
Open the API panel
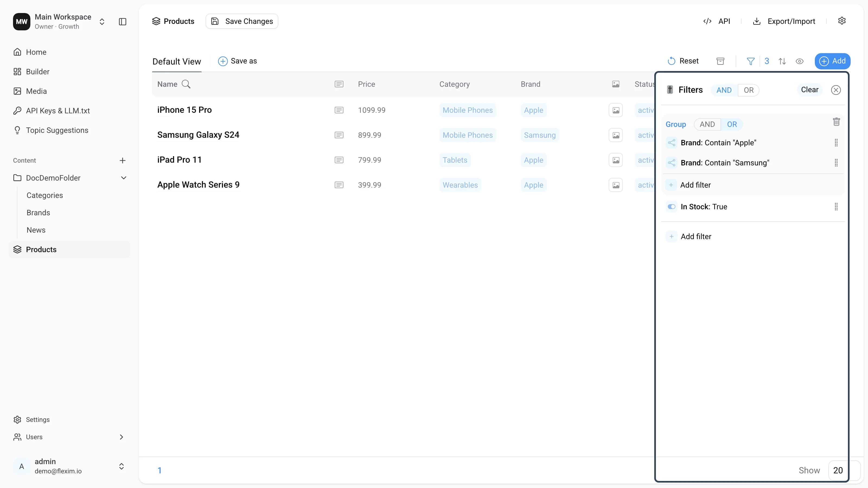coord(716,21)
